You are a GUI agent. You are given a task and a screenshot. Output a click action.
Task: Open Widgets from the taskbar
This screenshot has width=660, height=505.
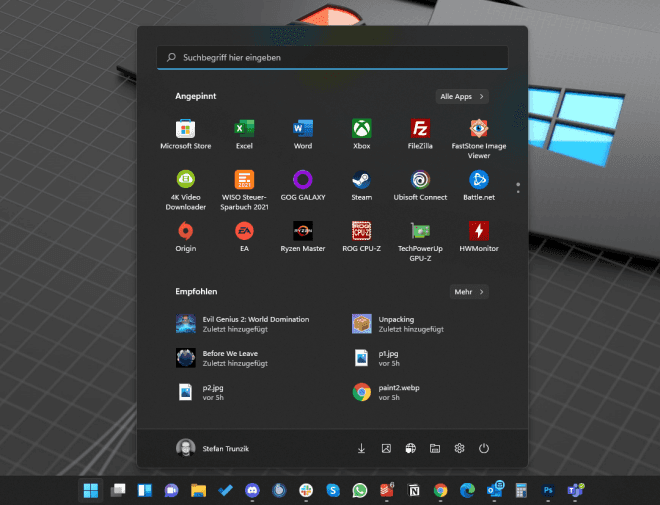click(144, 490)
